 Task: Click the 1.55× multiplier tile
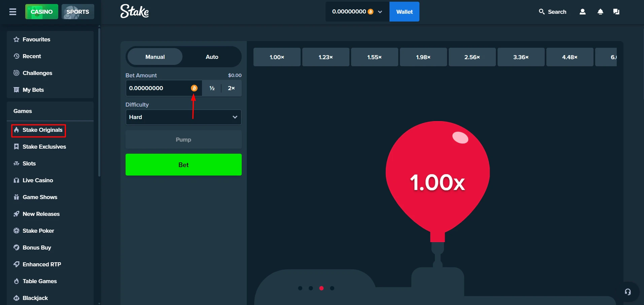click(374, 57)
